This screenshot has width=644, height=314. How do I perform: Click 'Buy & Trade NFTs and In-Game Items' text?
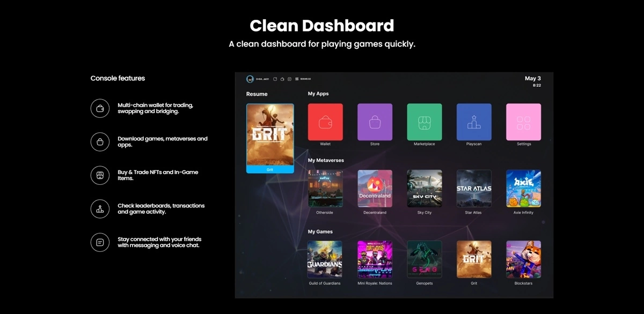[158, 175]
